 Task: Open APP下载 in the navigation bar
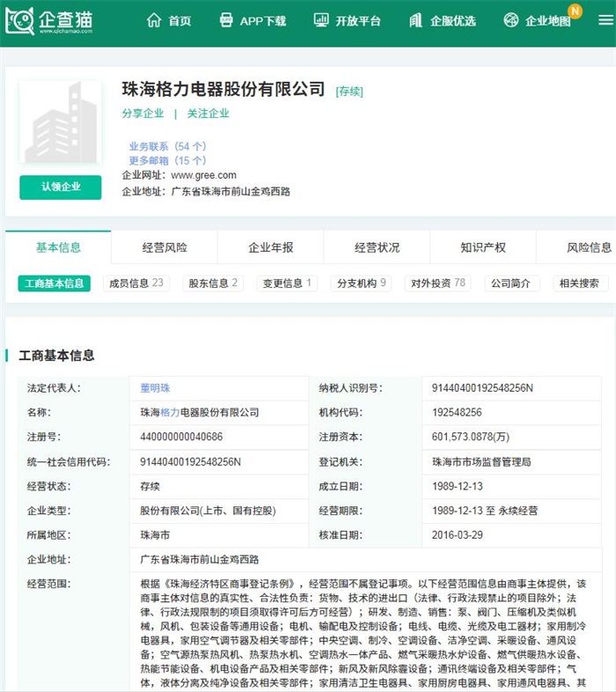click(263, 21)
